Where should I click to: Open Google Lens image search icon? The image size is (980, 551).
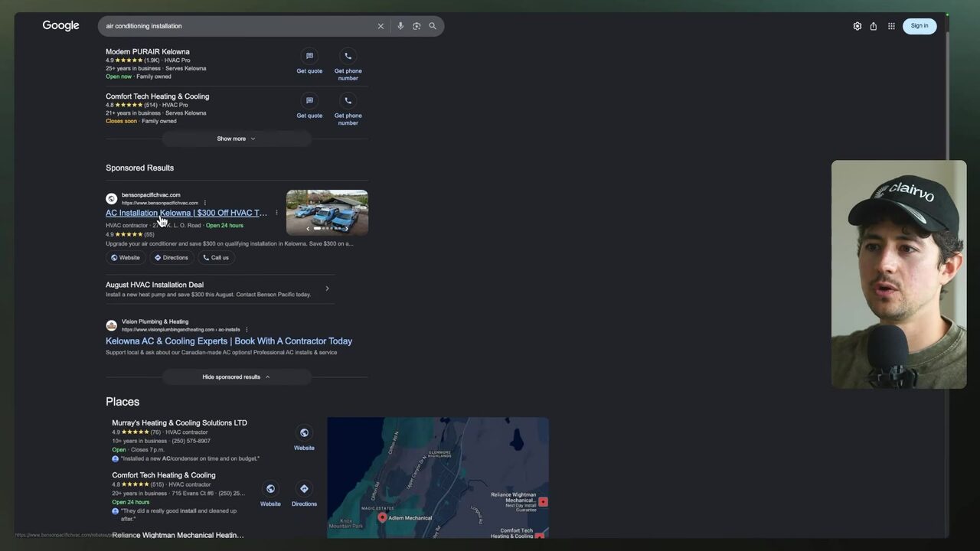[416, 26]
